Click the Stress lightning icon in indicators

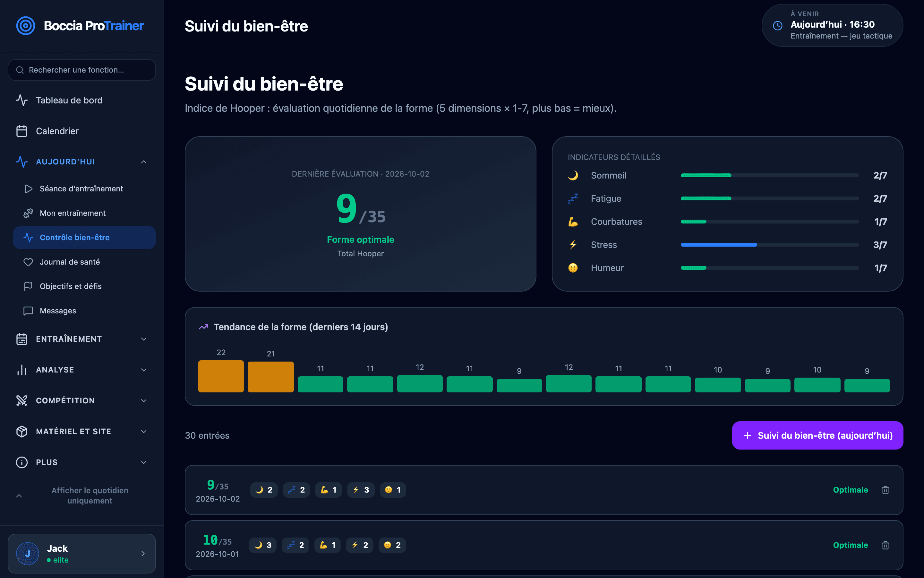tap(573, 245)
